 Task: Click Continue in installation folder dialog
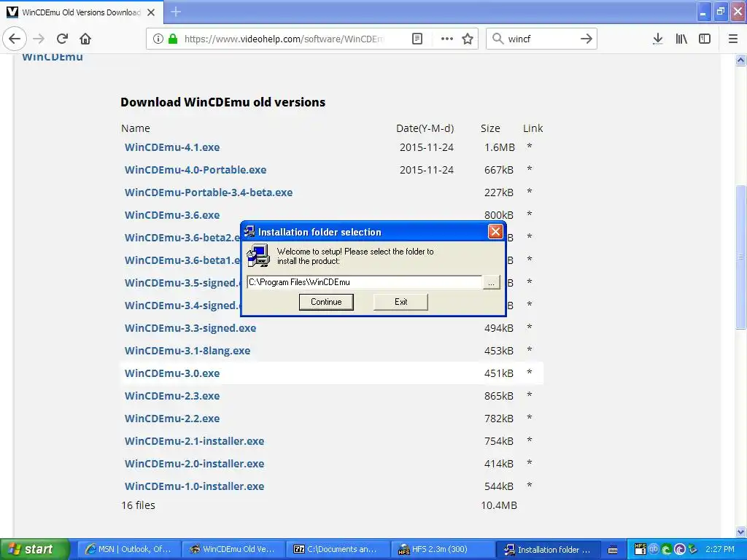click(326, 302)
